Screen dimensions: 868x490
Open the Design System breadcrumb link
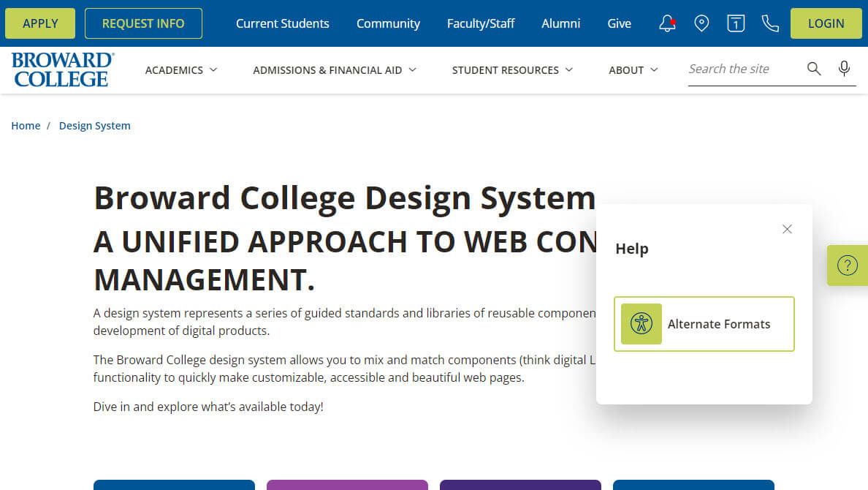pyautogui.click(x=95, y=126)
